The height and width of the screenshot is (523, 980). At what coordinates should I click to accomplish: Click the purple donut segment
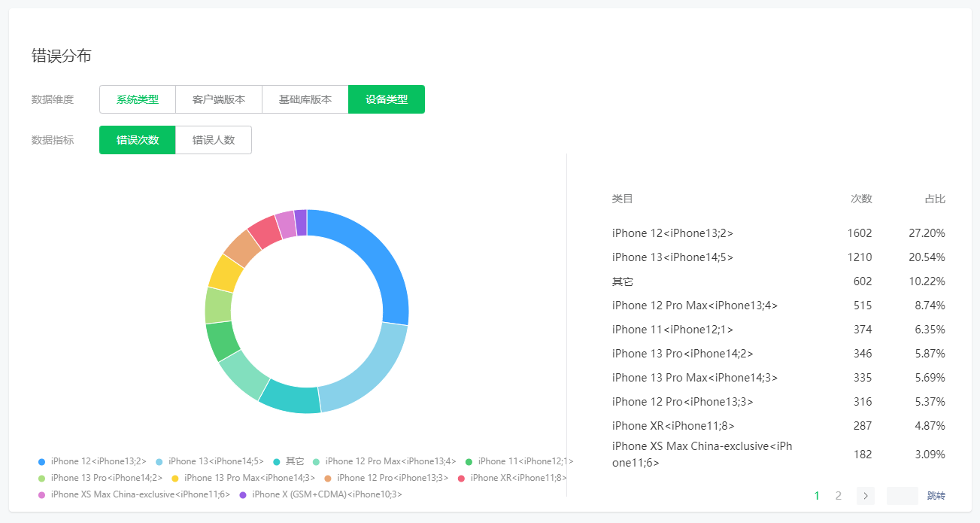coord(301,223)
